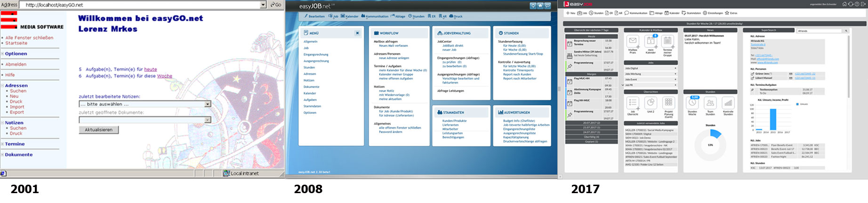The height and width of the screenshot is (203, 868).
Task: Click 'Alle Fenster schließen' in easyGO sidebar
Action: (x=29, y=38)
